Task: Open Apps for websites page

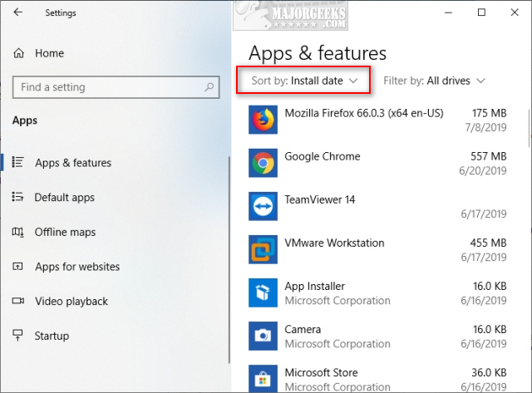Action: (x=77, y=267)
